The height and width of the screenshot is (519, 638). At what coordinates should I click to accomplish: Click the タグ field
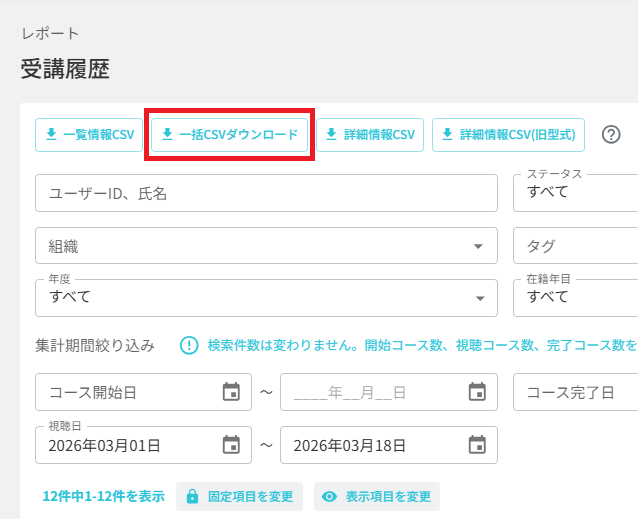point(576,246)
